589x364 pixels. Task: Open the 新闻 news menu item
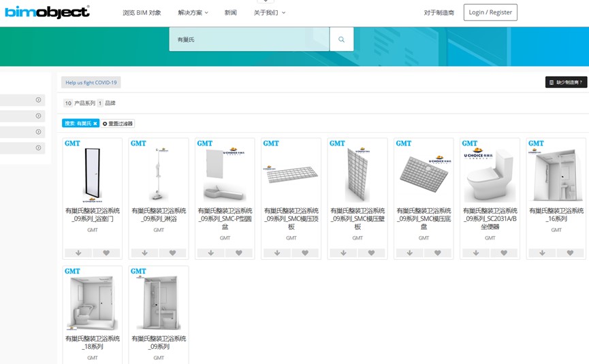tap(231, 13)
